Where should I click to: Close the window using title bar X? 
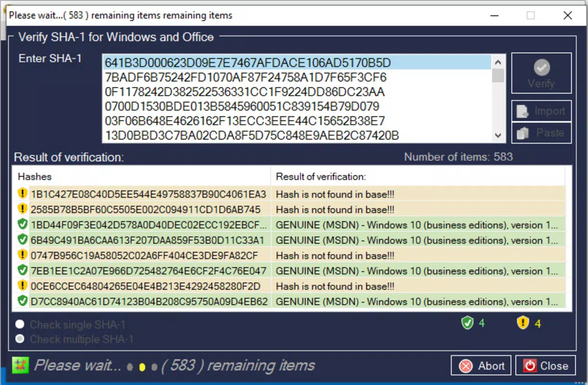point(568,15)
